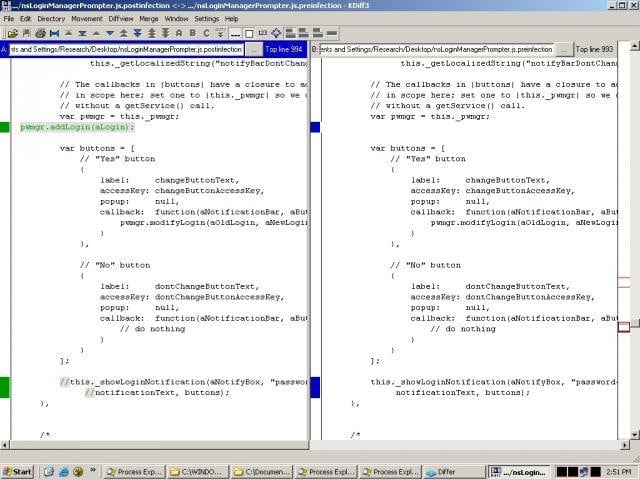The height and width of the screenshot is (480, 640).
Task: Click the Save toolbar icon
Action: [27, 33]
